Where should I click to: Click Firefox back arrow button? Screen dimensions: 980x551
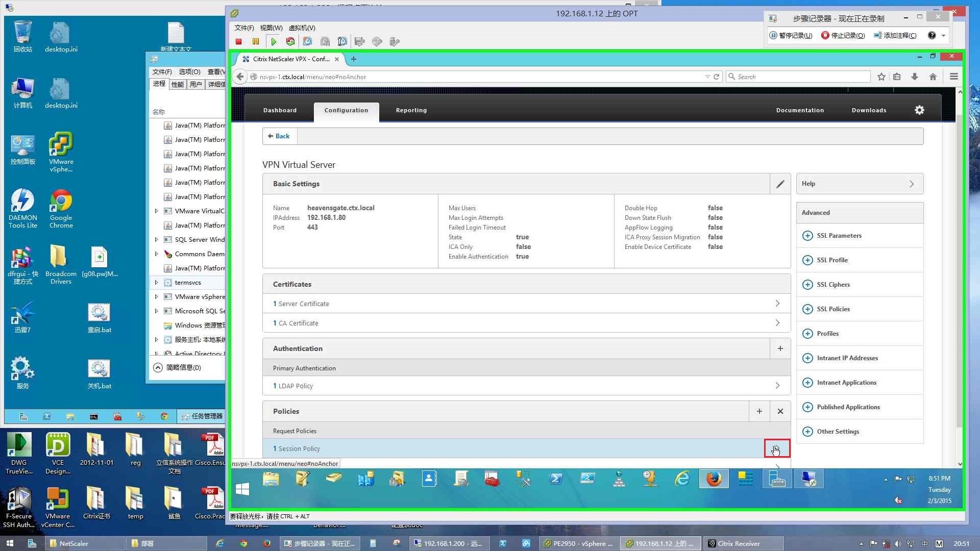coord(240,77)
